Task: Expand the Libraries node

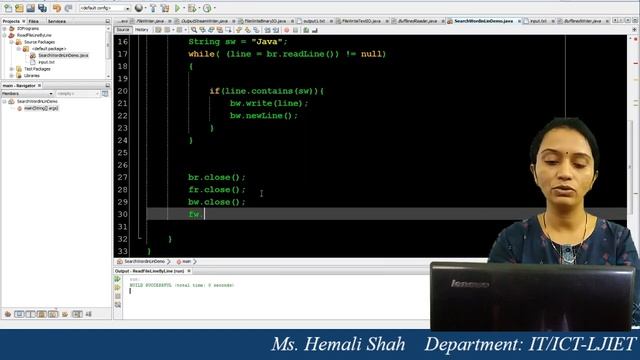Action: 11,76
